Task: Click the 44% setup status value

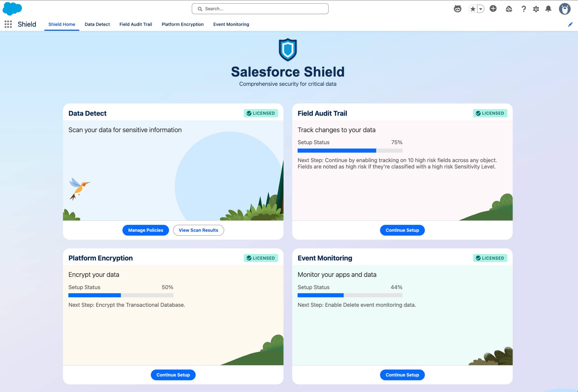Action: pos(397,287)
